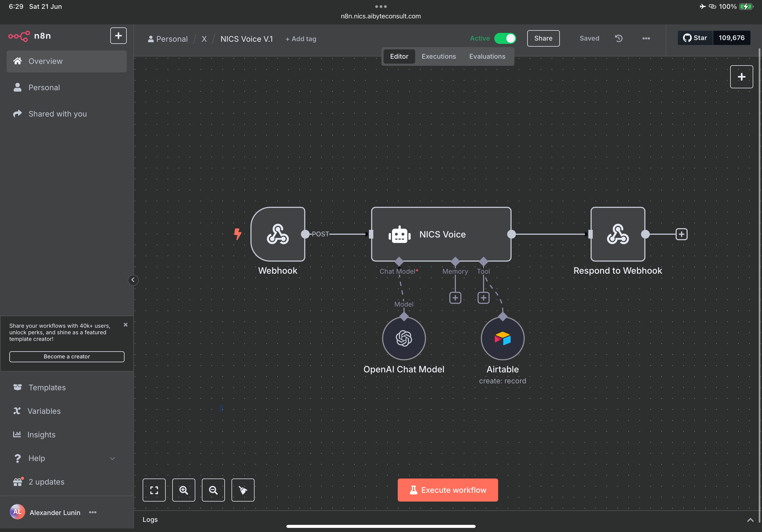The width and height of the screenshot is (762, 532).
Task: View the 2 updates notification
Action: click(66, 482)
